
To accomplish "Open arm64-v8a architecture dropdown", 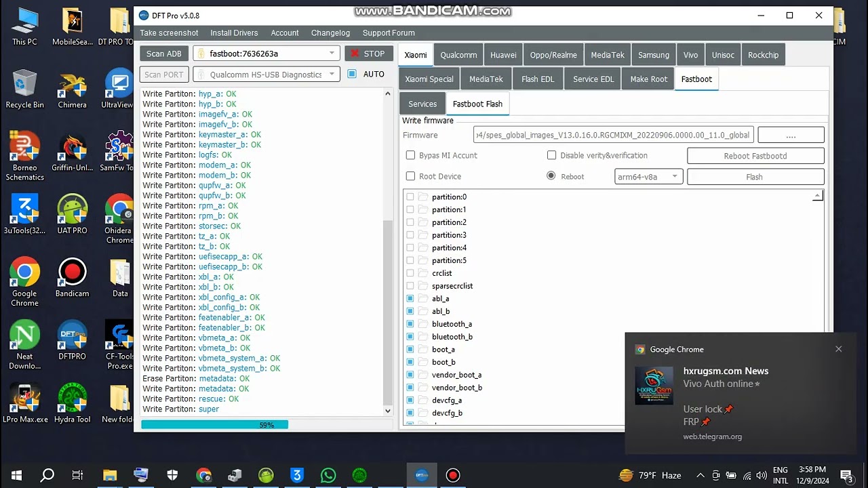I will coord(648,177).
